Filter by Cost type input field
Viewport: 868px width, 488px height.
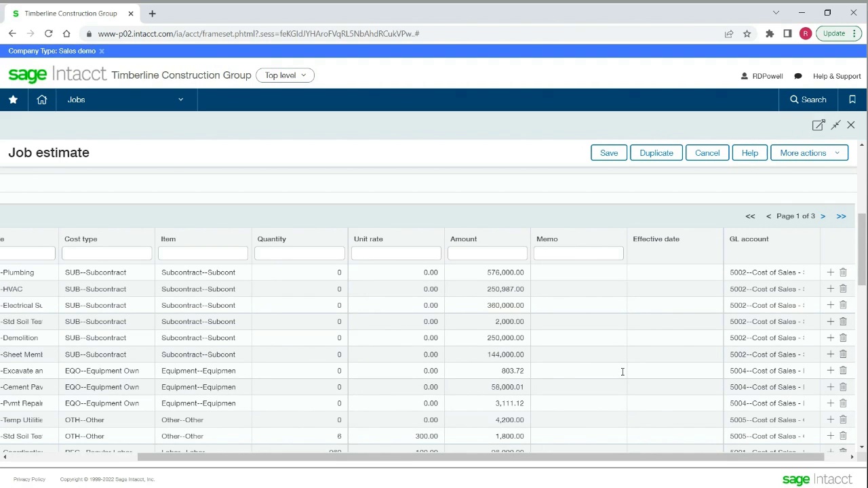106,253
